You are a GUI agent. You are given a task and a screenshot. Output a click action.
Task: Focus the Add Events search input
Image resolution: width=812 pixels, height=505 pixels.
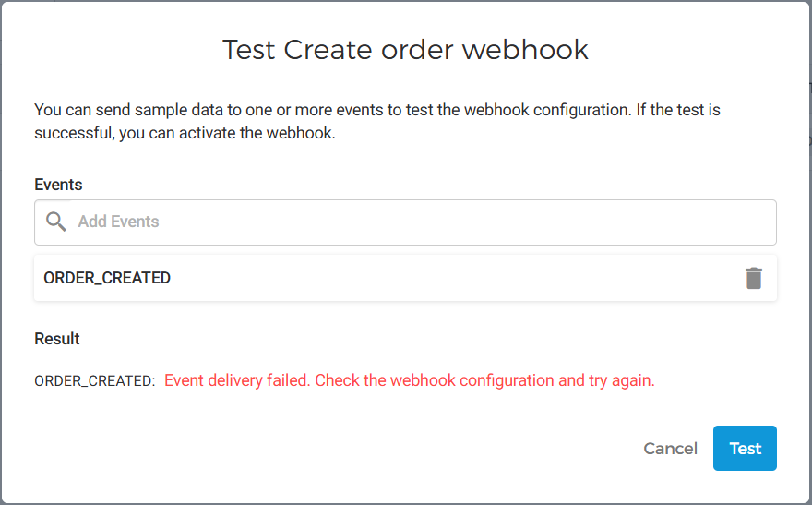click(x=415, y=222)
